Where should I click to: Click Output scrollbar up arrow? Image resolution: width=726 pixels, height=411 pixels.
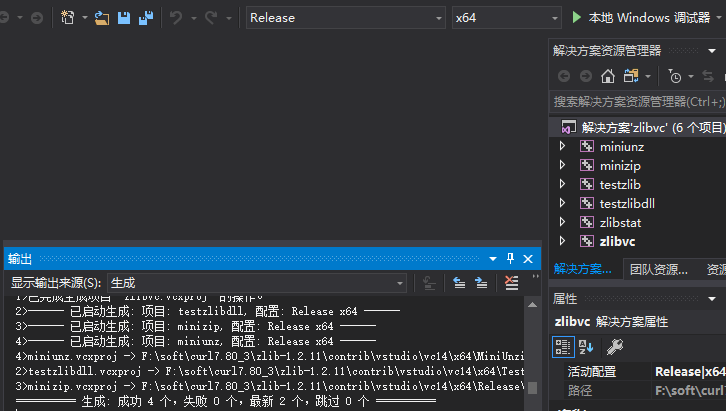[532, 305]
